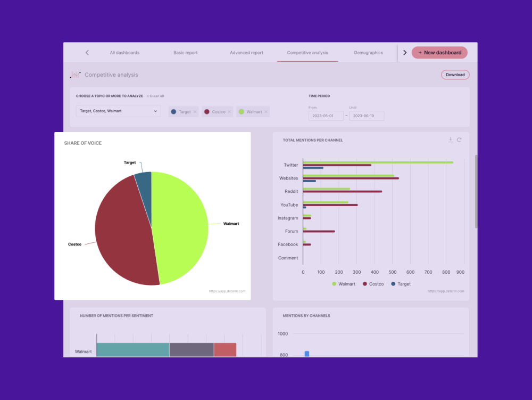
Task: Open the All dashboards tab
Action: 124,53
